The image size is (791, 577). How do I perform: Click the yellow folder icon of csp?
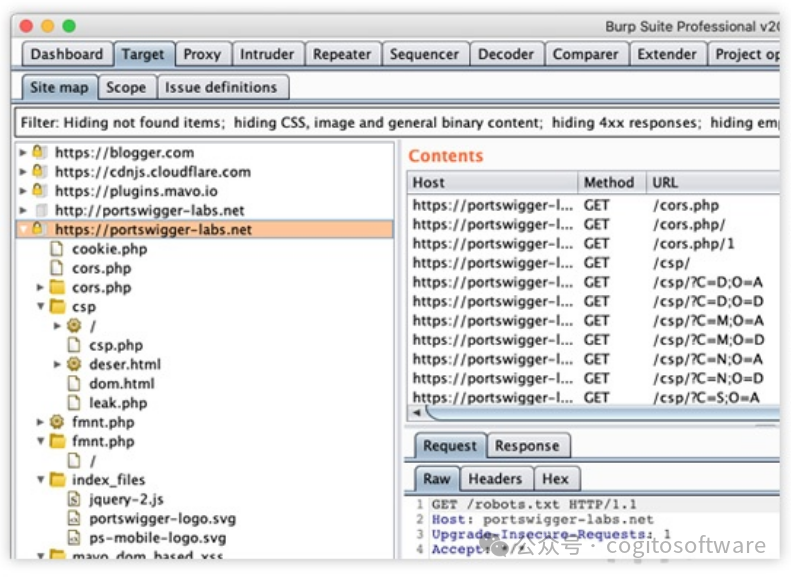(58, 306)
